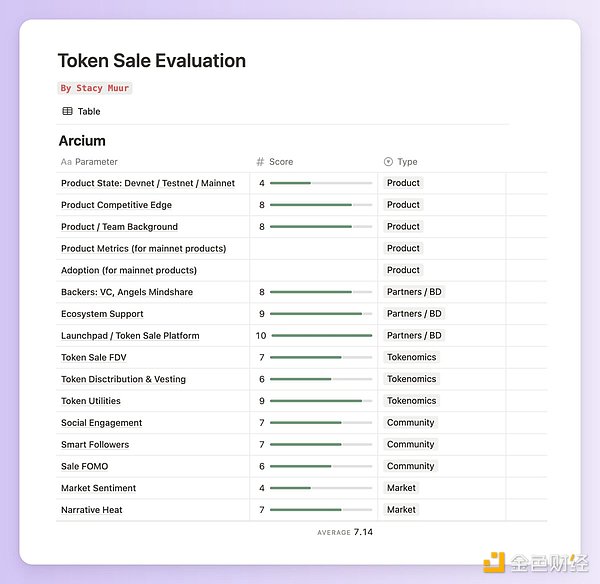Click the Aa icon beside Parameter
The image size is (600, 584).
coord(66,162)
